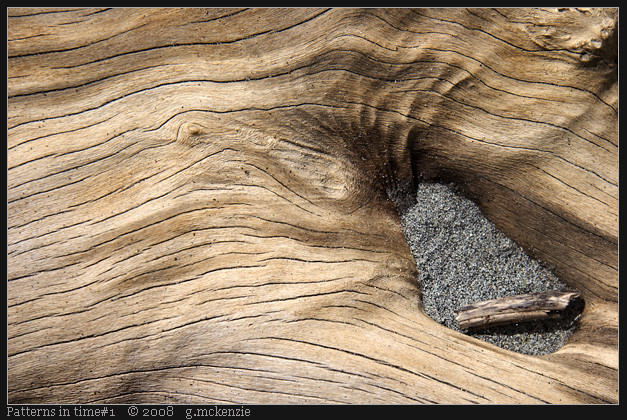
Task: Click the '© 2008' copyright text
Action: (151, 412)
